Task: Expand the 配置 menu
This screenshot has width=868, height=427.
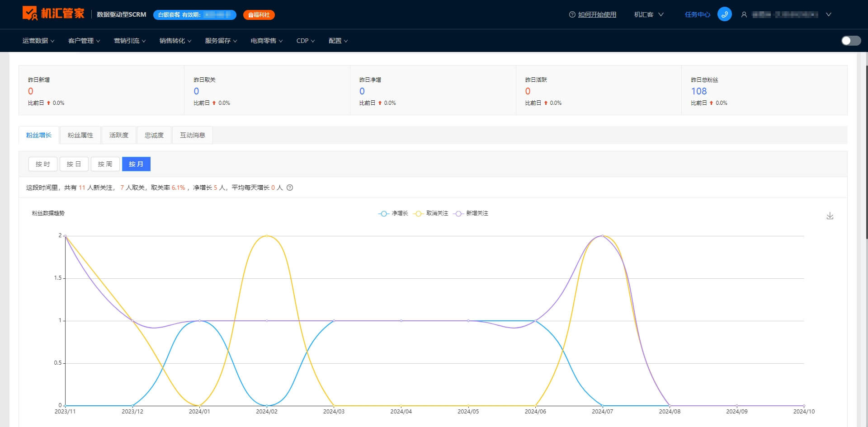Action: (338, 41)
